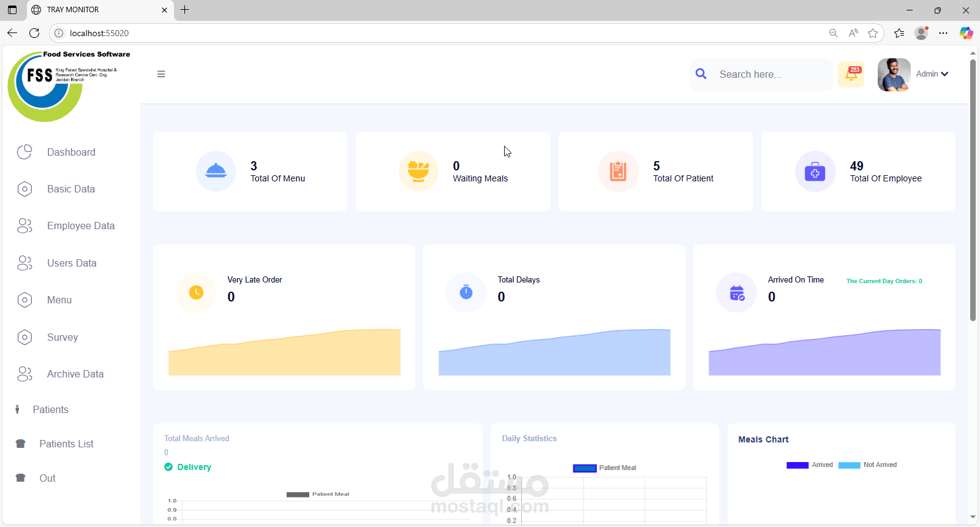Click the Users Data people icon

click(24, 263)
